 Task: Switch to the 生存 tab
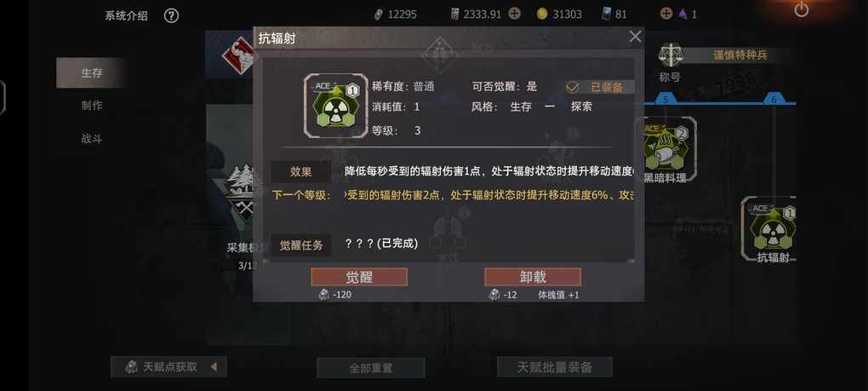91,72
